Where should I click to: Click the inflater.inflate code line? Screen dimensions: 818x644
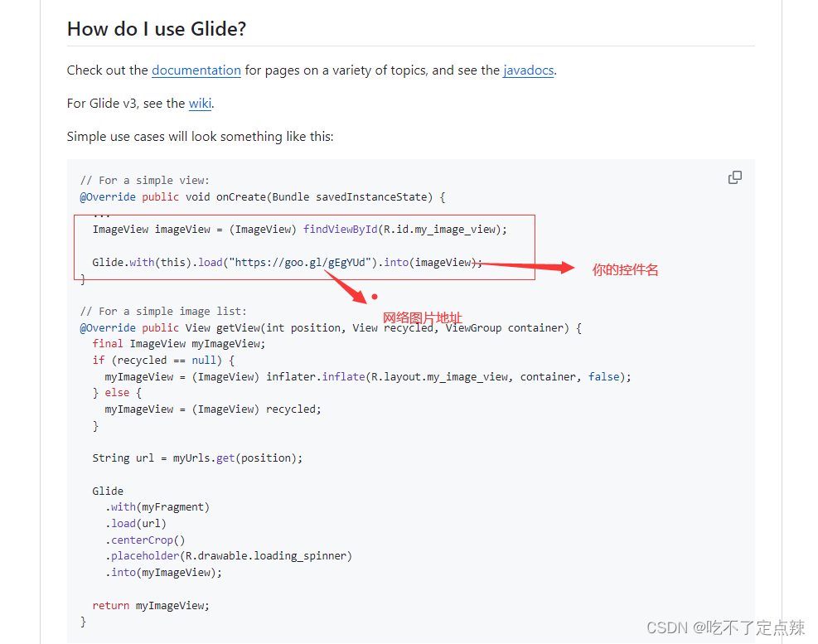[x=368, y=377]
